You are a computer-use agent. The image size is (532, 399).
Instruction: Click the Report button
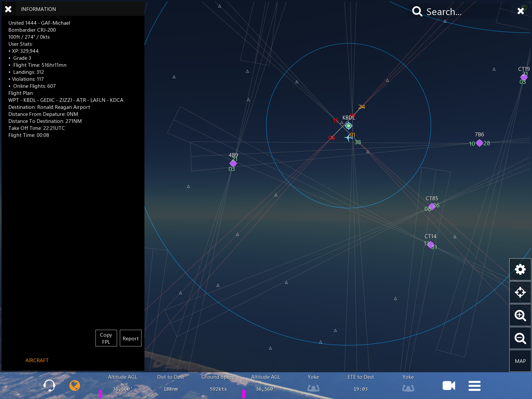130,338
